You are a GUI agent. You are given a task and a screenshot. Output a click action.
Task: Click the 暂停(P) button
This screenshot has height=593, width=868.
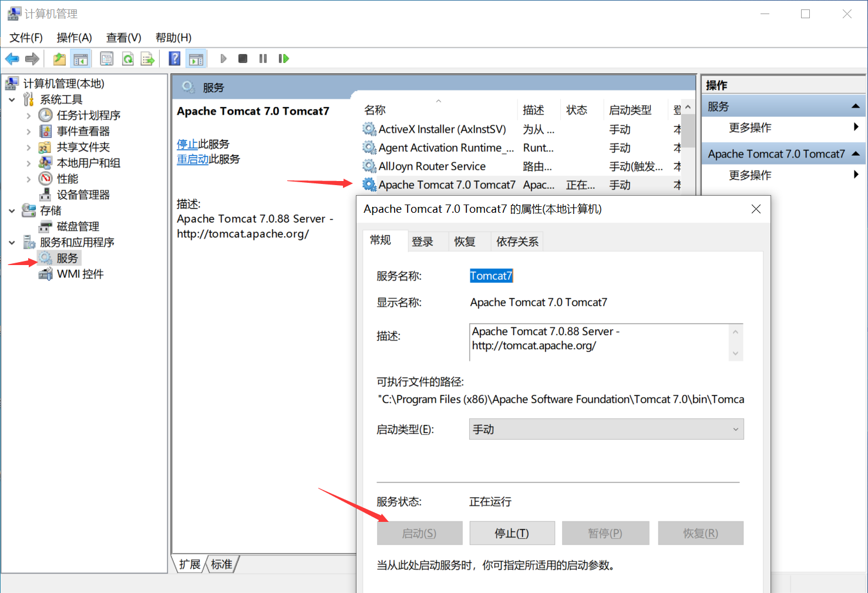point(605,533)
